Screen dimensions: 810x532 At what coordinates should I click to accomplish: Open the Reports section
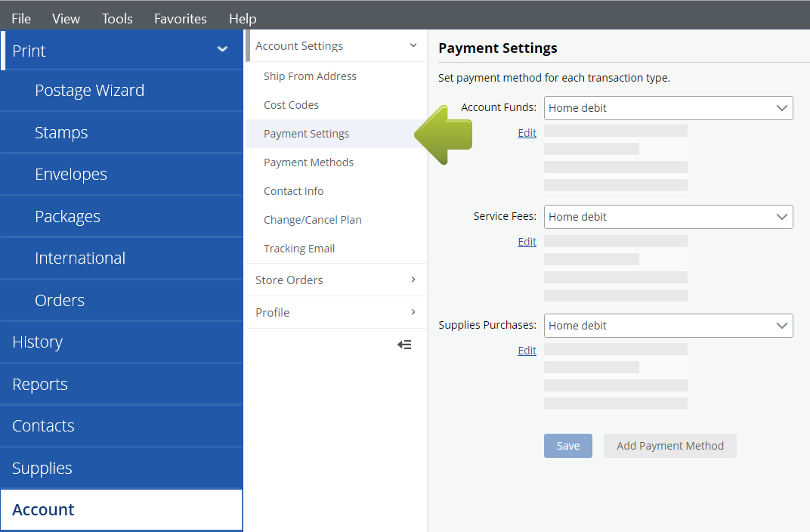coord(40,384)
